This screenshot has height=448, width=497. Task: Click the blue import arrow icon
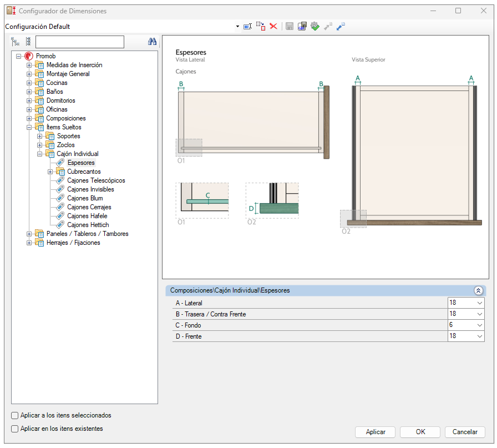coord(341,26)
